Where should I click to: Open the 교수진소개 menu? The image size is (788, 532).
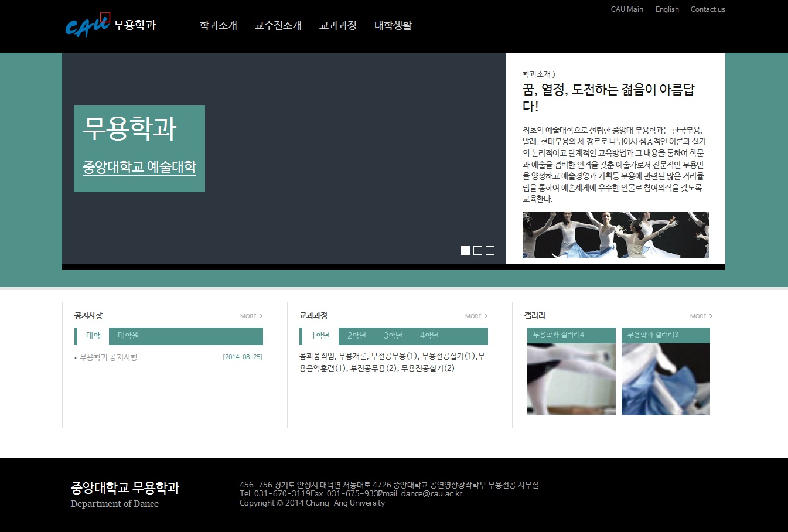click(278, 25)
